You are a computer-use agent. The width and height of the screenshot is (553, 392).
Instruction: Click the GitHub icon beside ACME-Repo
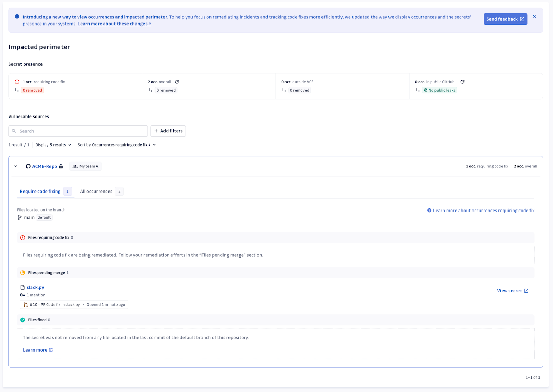28,166
